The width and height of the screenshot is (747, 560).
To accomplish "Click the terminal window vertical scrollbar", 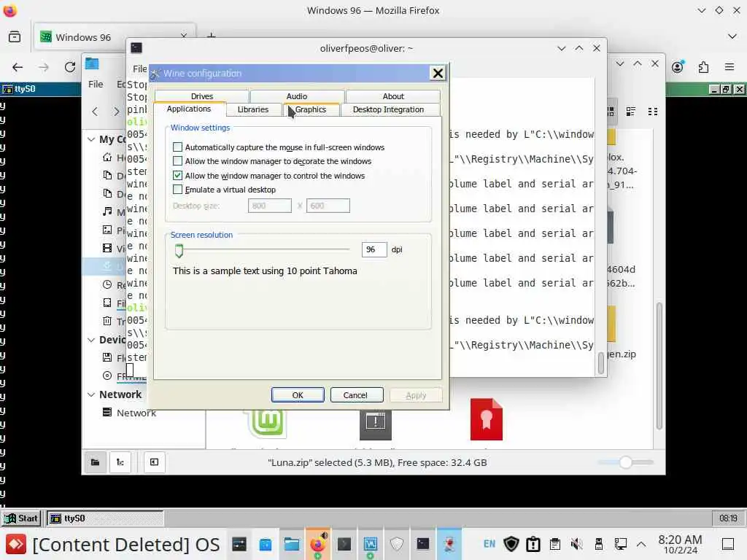I will click(x=601, y=363).
